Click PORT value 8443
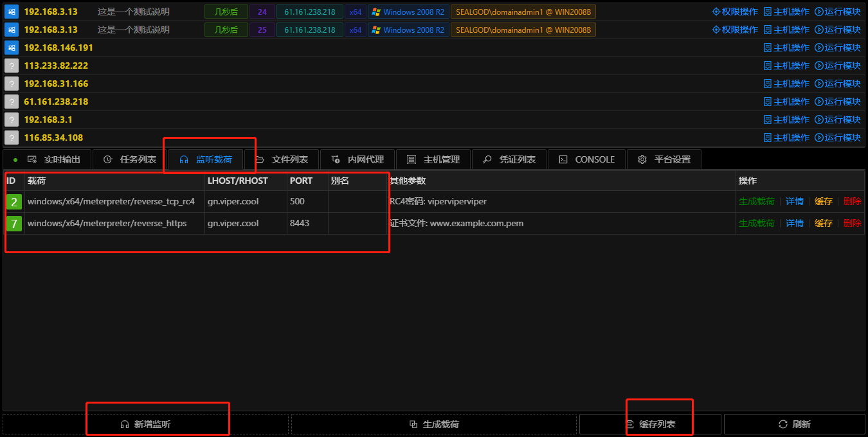 pos(300,223)
